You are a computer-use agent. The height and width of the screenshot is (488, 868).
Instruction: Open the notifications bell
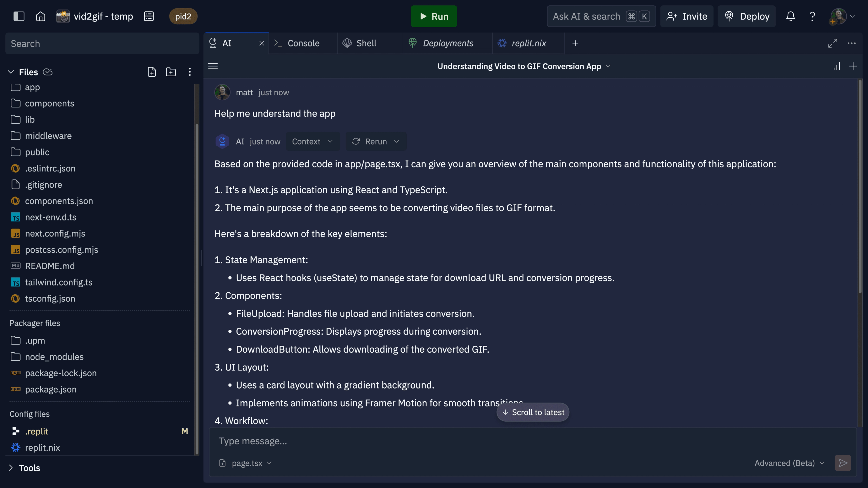[x=790, y=16]
